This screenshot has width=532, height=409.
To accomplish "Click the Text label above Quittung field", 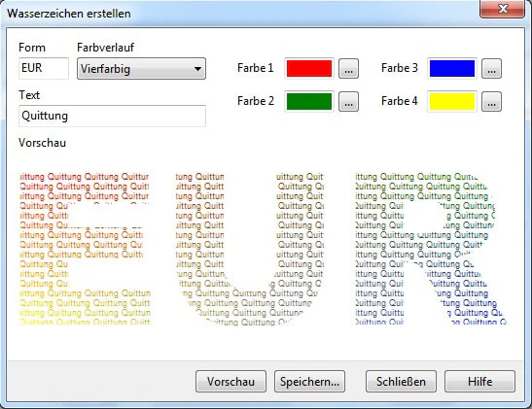I will [x=29, y=95].
